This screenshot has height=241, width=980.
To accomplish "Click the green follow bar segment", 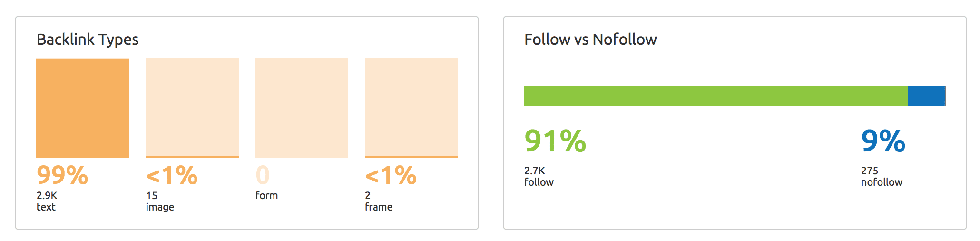I will click(716, 96).
